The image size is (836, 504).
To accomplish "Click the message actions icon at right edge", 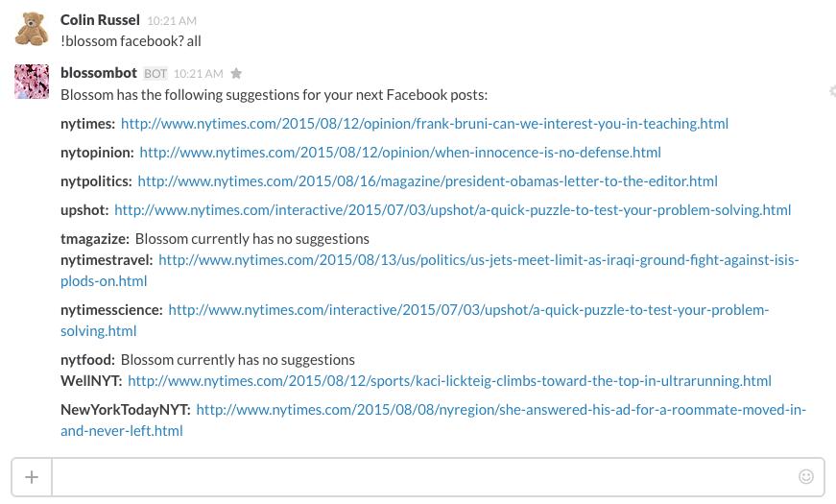I will point(831,91).
